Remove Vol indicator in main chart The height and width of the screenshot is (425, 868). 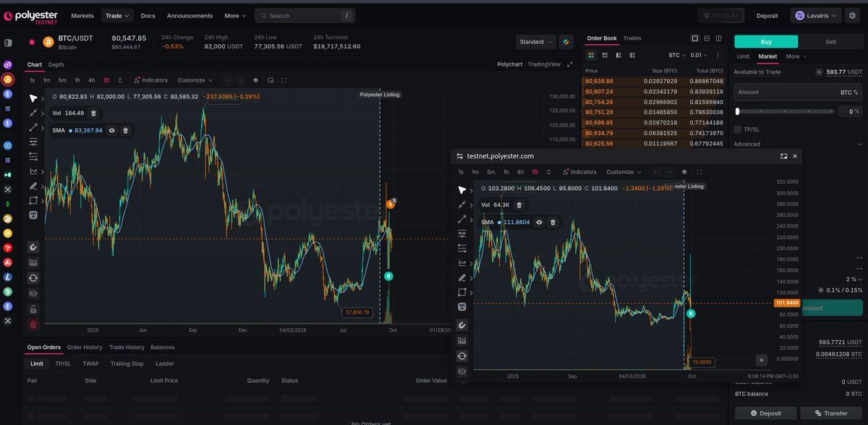click(x=93, y=113)
